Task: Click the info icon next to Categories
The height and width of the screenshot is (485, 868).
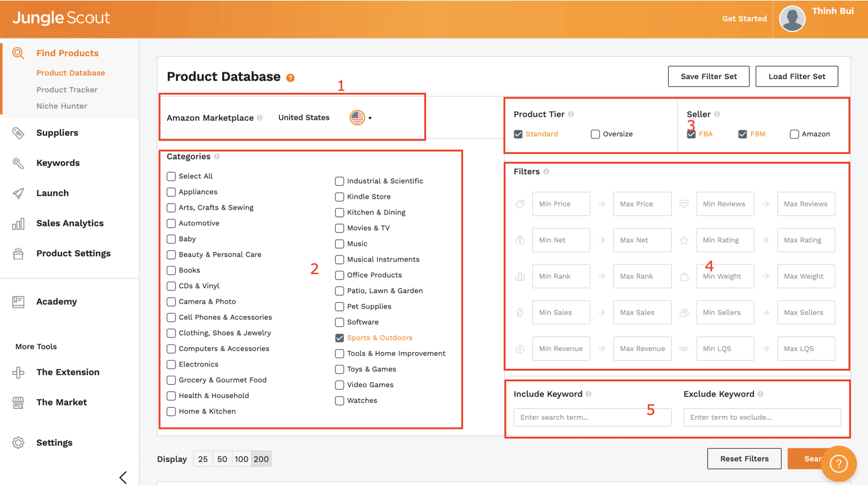Action: pyautogui.click(x=217, y=156)
